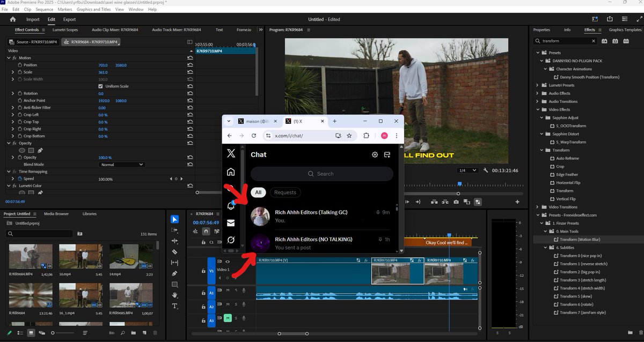Open X Home in the browser sidebar
This screenshot has width=644, height=342.
[231, 172]
